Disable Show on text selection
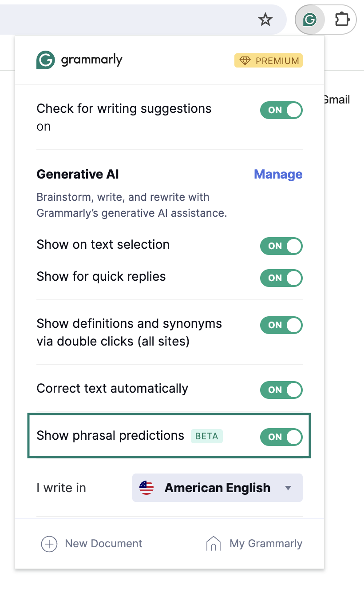Screen dimensions: 364x589 pos(281,246)
